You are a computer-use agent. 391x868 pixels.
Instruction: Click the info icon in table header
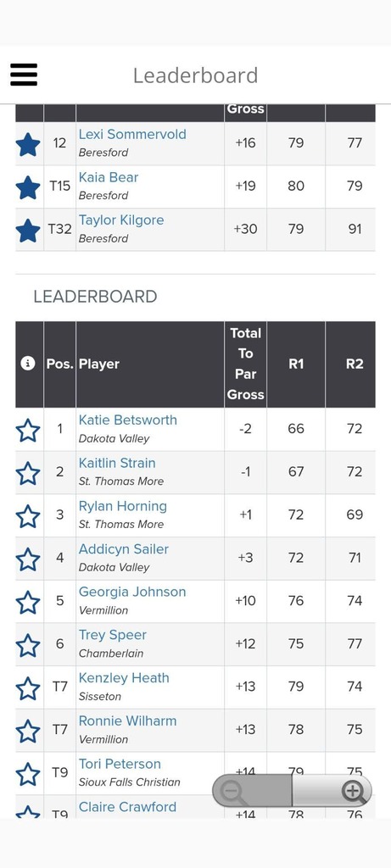pyautogui.click(x=28, y=364)
